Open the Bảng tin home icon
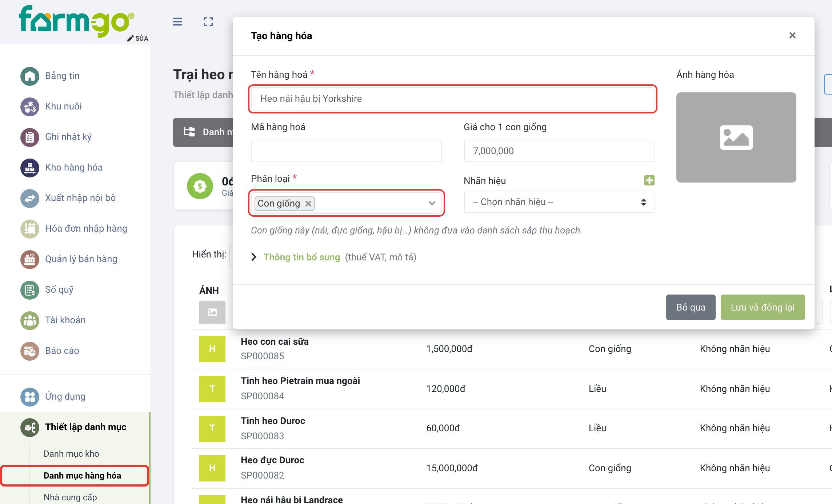The height and width of the screenshot is (504, 832). (x=30, y=76)
